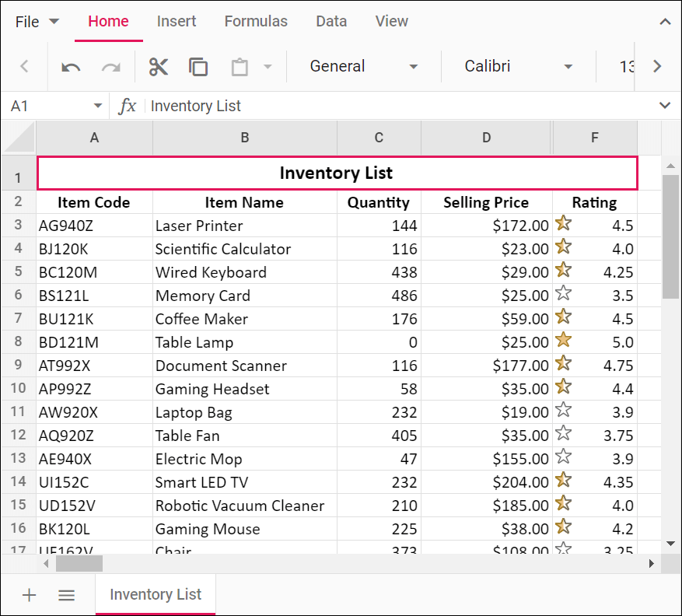Collapse the ribbon with the chevron

point(665,22)
